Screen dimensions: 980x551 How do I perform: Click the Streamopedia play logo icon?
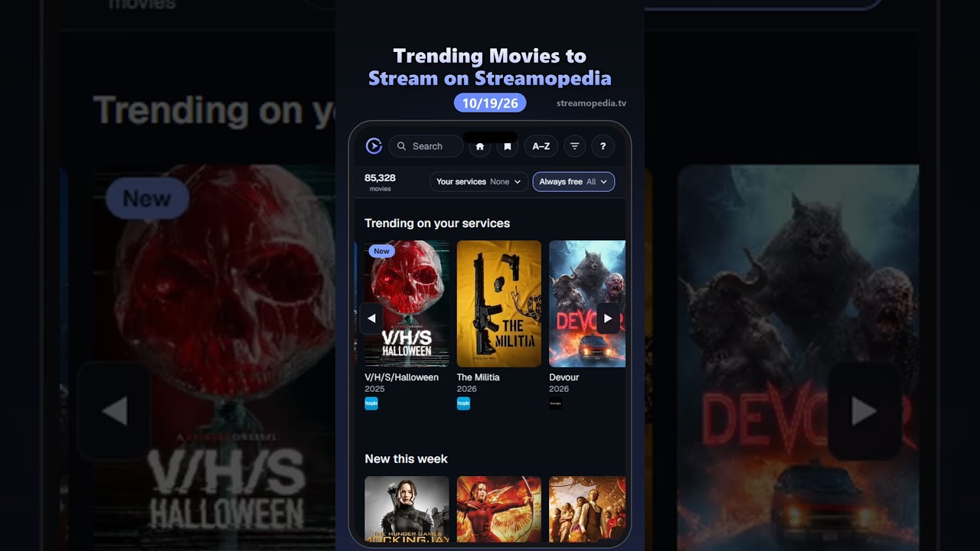tap(374, 146)
